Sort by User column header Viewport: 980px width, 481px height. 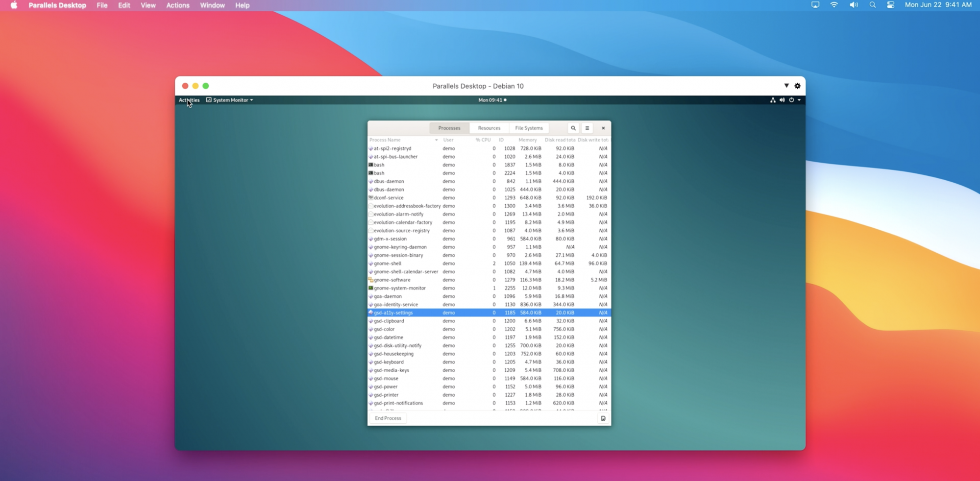point(448,140)
